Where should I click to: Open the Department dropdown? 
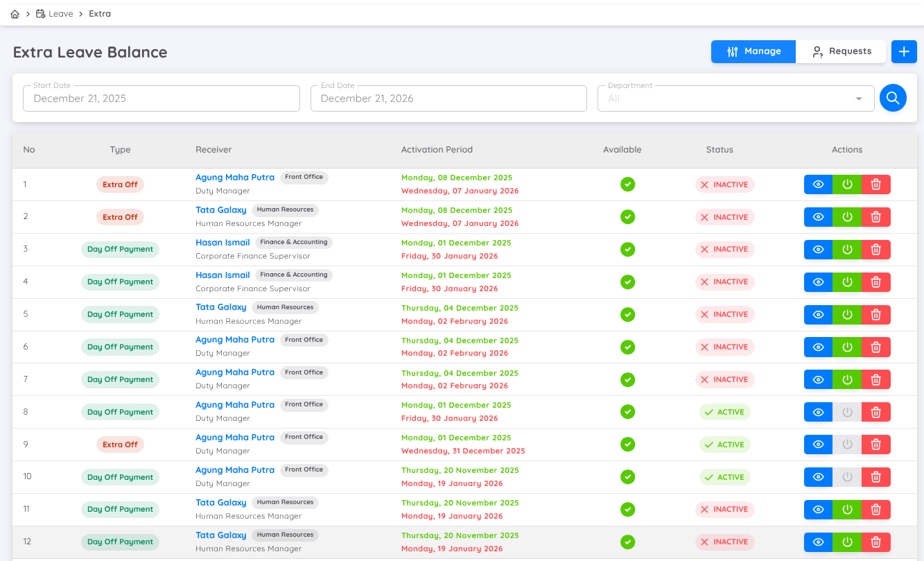point(735,98)
